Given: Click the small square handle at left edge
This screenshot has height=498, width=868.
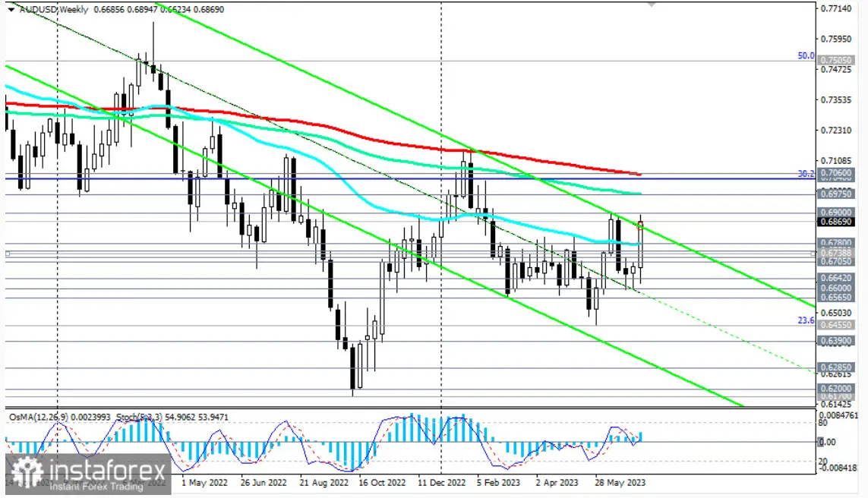Looking at the screenshot, I should click(x=7, y=253).
